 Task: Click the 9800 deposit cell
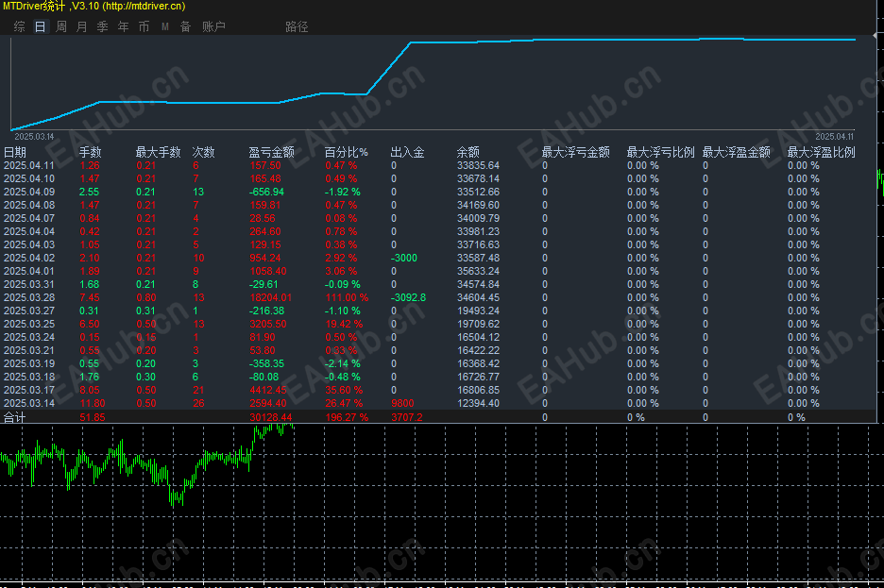pyautogui.click(x=402, y=403)
